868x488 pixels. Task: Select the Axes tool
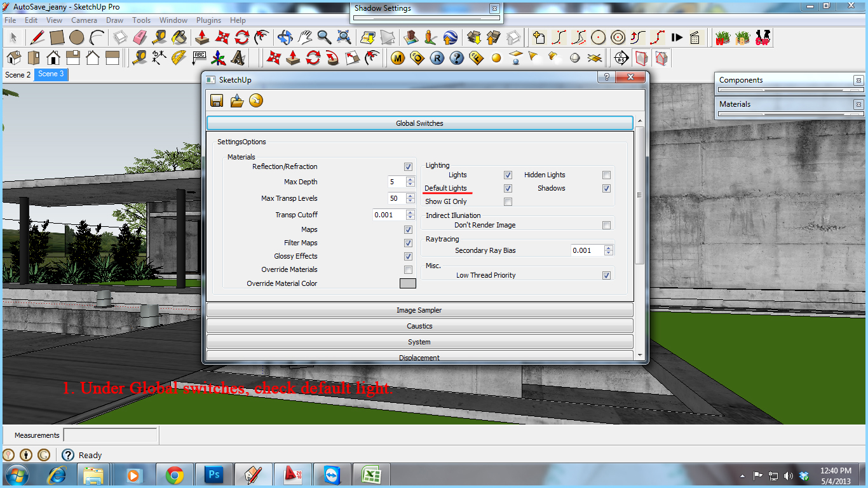pos(219,58)
